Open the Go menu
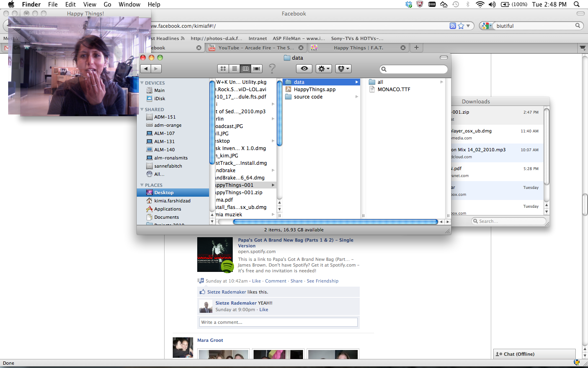Image resolution: width=588 pixels, height=368 pixels. point(107,4)
